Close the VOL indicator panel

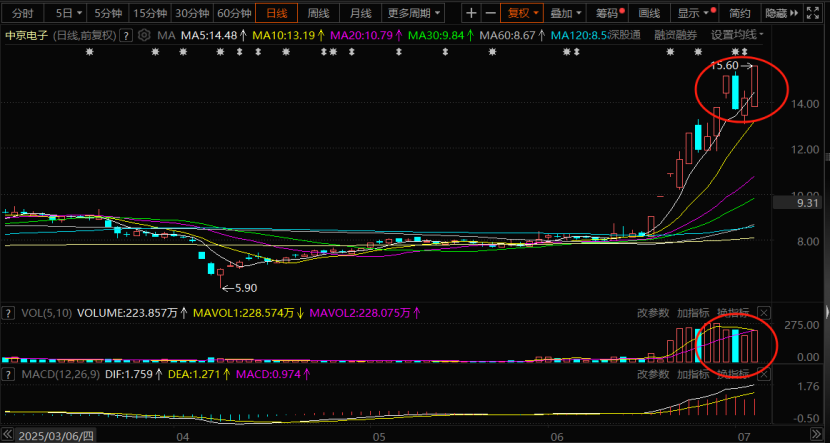(x=764, y=312)
